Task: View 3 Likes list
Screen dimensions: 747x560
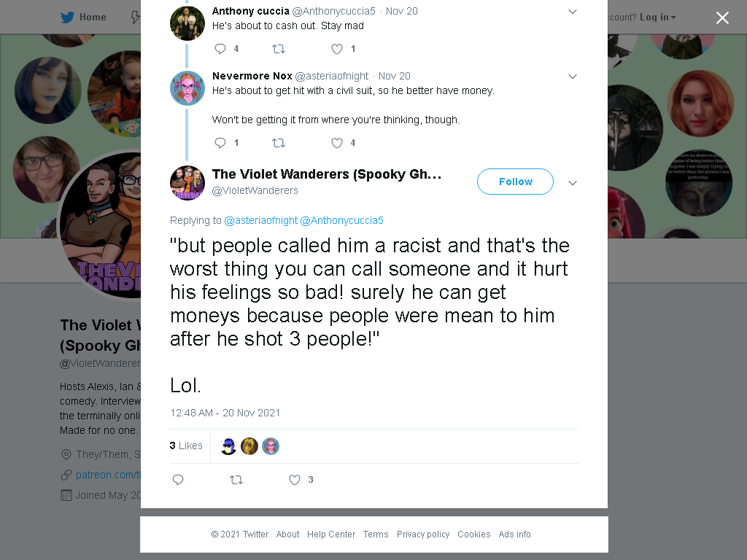Action: [x=186, y=446]
